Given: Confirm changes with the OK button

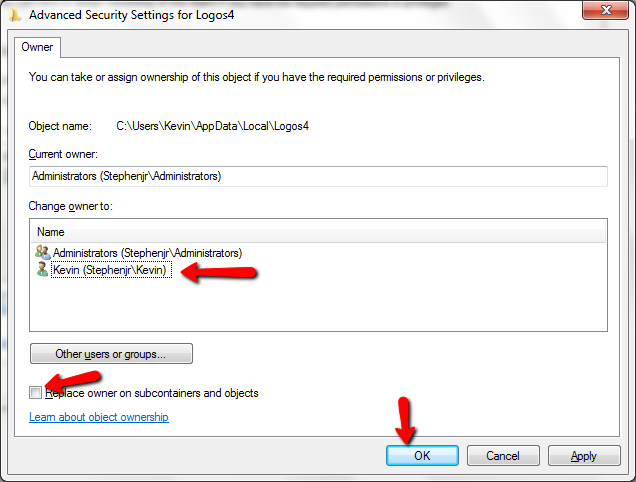Looking at the screenshot, I should [x=422, y=456].
